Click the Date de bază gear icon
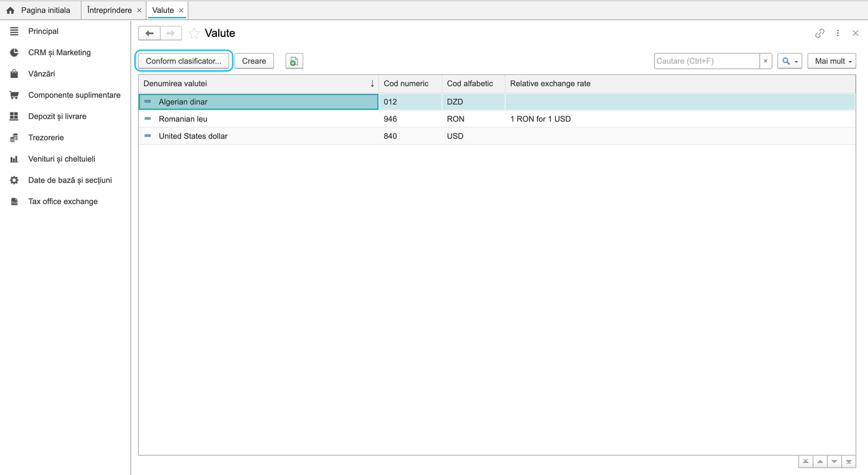This screenshot has width=868, height=475. click(14, 180)
